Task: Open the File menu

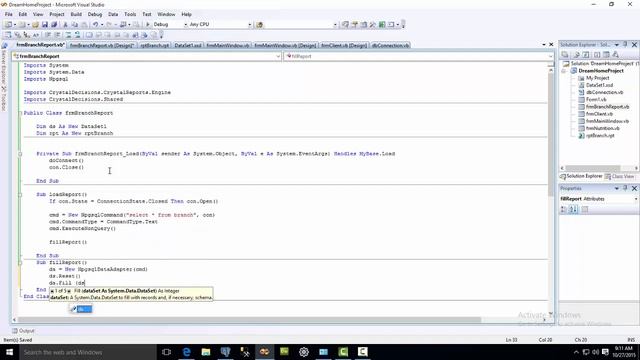Action: 9,14
